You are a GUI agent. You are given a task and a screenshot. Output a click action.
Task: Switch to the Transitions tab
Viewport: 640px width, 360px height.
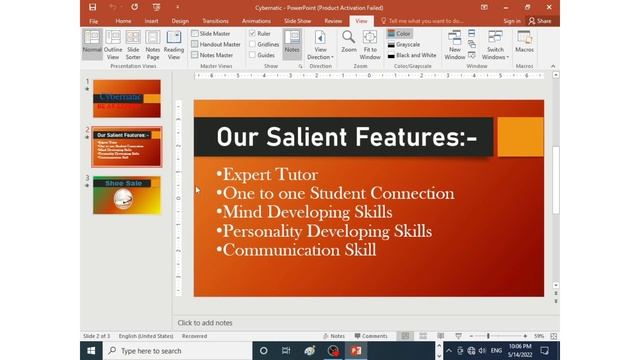coord(216,21)
